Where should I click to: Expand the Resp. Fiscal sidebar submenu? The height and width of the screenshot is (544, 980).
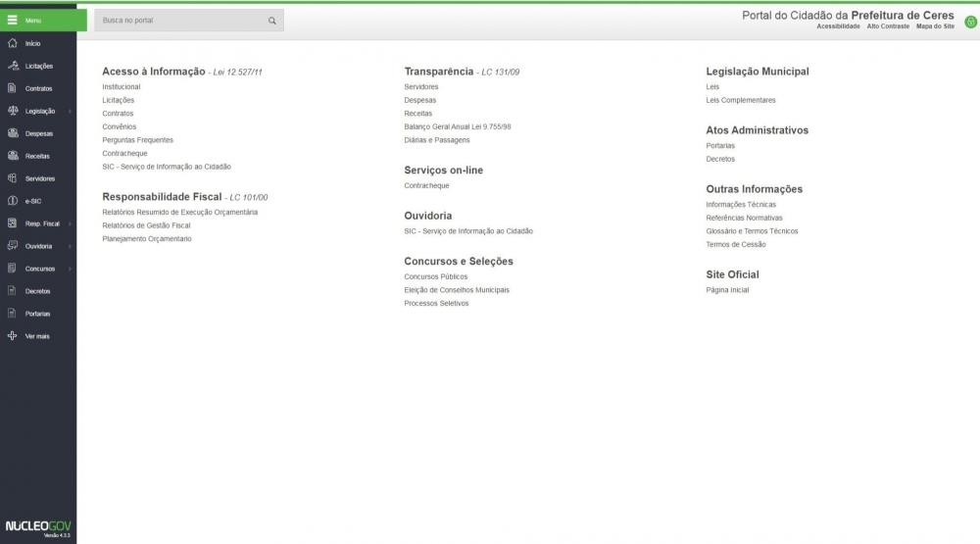[70, 223]
